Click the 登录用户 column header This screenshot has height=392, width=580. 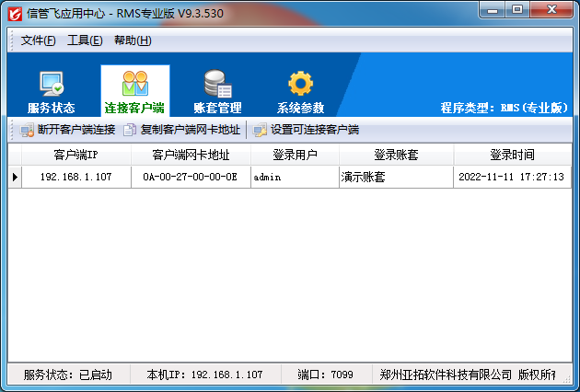coord(295,155)
